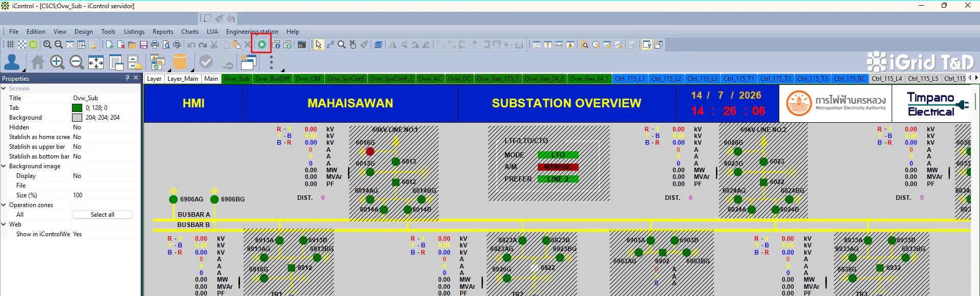The image size is (980, 296).
Task: Open the Design menu
Action: [84, 32]
